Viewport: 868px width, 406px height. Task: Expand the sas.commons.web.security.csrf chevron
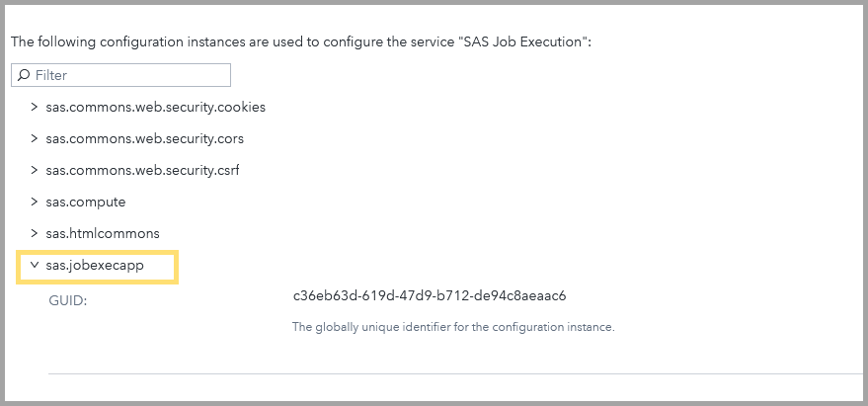click(35, 170)
